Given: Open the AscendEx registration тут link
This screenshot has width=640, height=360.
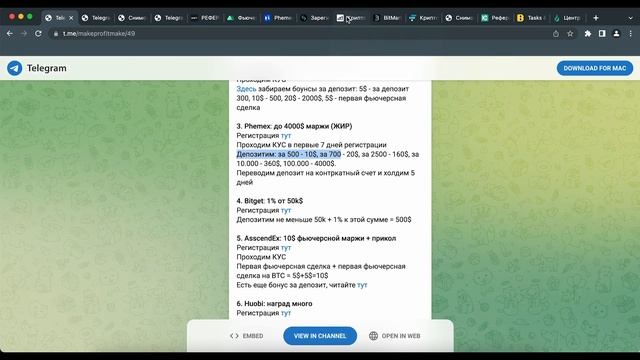Looking at the screenshot, I should pyautogui.click(x=286, y=248).
